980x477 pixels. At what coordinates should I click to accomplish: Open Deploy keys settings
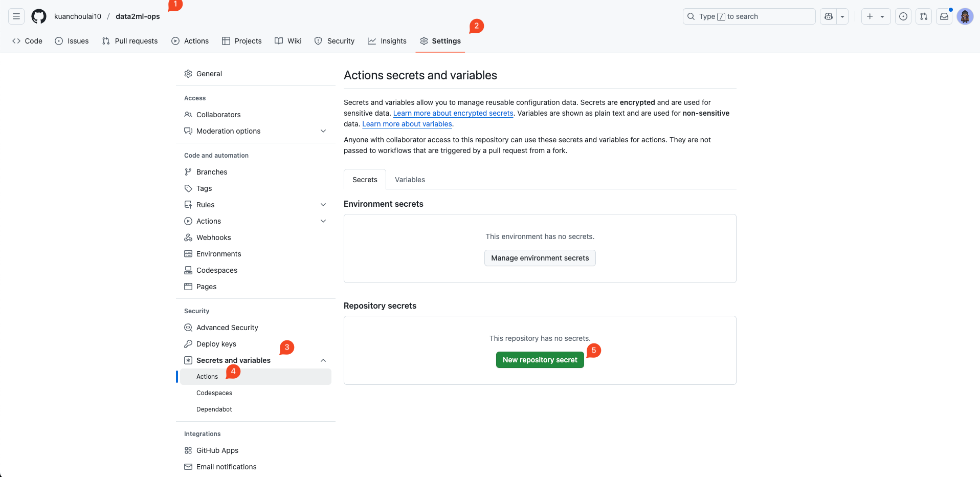[256, 344]
